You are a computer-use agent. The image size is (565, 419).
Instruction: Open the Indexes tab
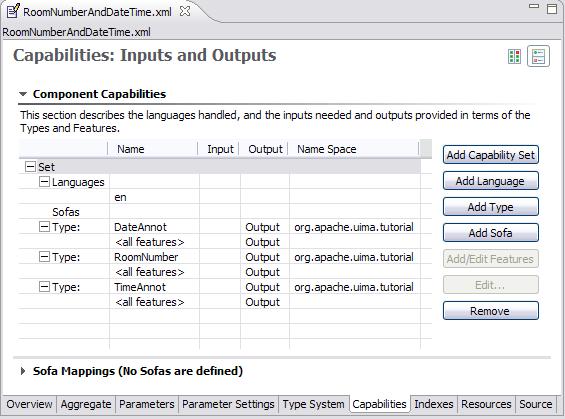pyautogui.click(x=434, y=404)
